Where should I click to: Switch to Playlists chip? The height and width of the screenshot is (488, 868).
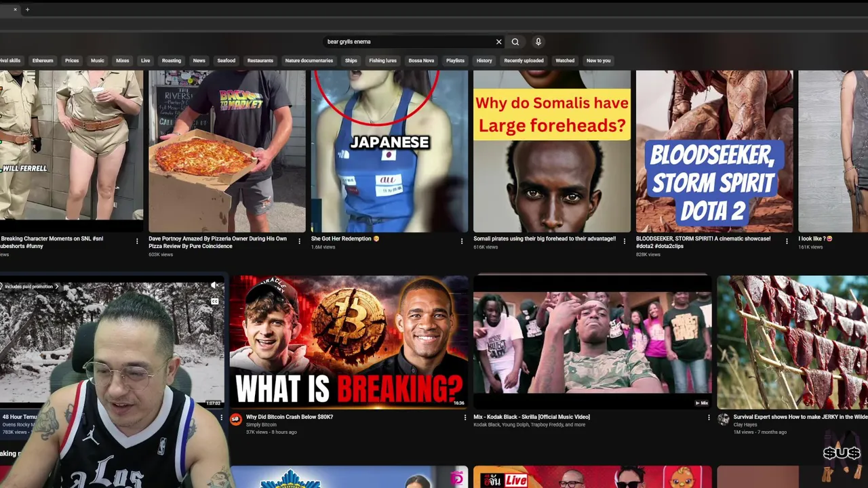coord(455,60)
